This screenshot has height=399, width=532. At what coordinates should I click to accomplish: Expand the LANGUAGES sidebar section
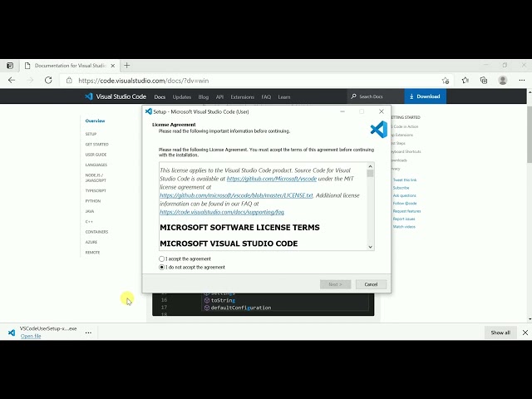pos(96,165)
